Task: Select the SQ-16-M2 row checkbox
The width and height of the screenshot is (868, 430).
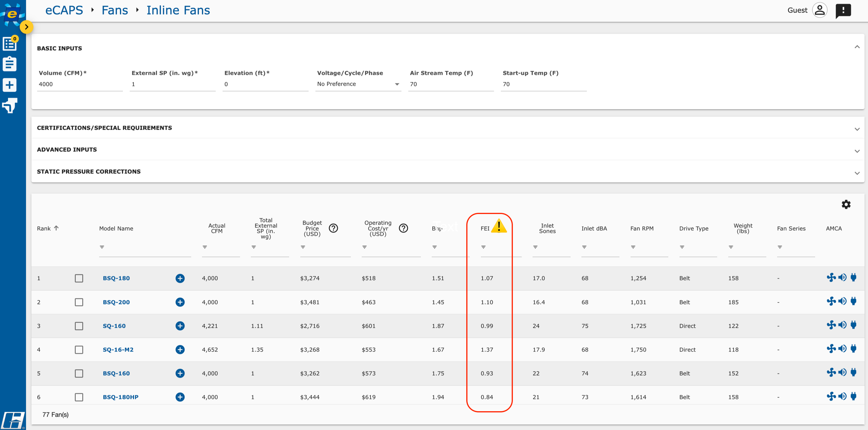Action: pos(79,350)
